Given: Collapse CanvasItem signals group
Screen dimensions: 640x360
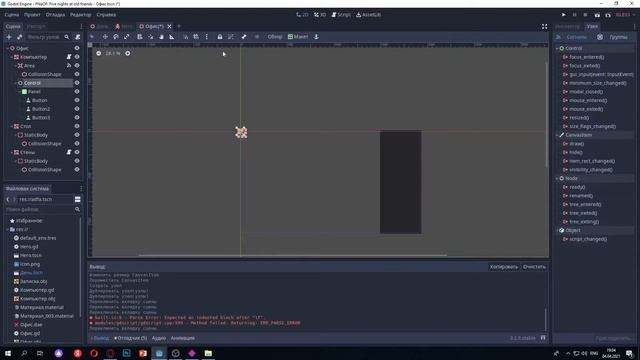Looking at the screenshot, I should (557, 135).
